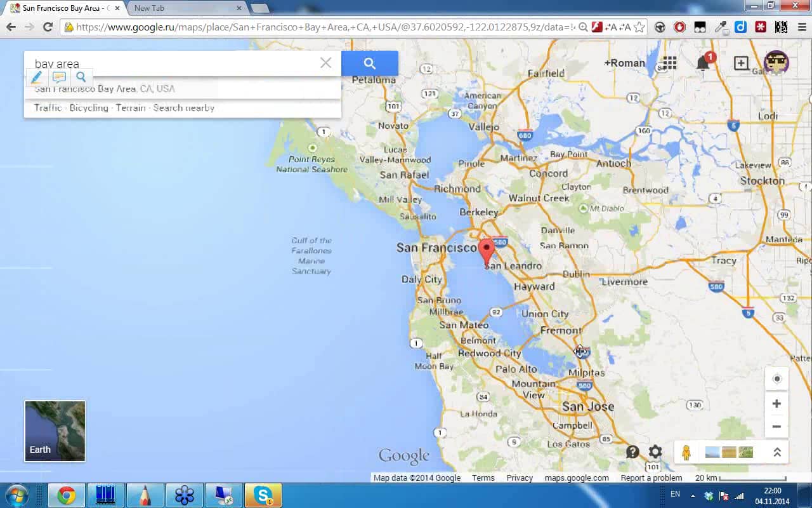Click the steering wheel extension icon

coord(660,27)
